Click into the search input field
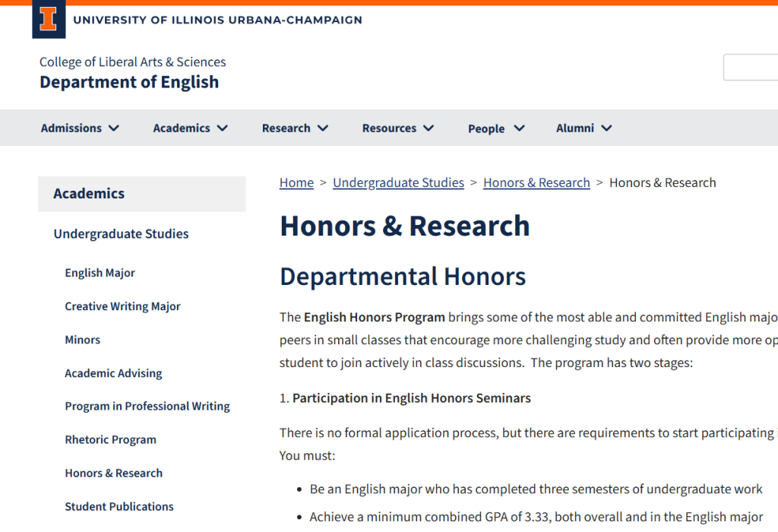This screenshot has height=532, width=778. (751, 68)
